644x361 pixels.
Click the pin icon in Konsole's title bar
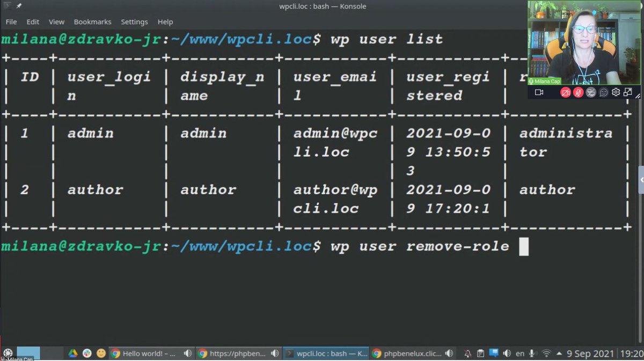tap(19, 6)
